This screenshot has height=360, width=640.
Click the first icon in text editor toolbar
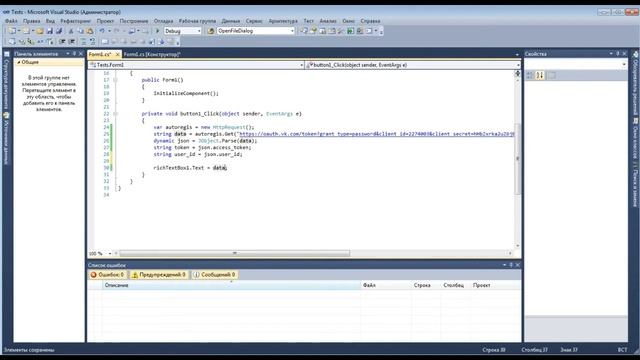(x=12, y=42)
